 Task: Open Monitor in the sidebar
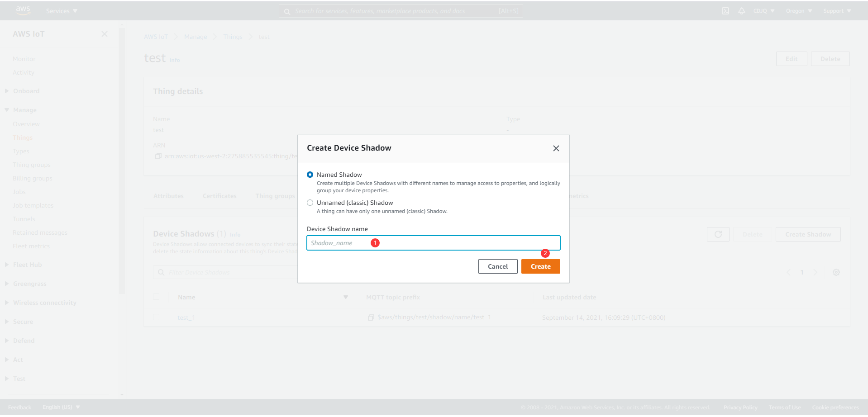(x=24, y=59)
